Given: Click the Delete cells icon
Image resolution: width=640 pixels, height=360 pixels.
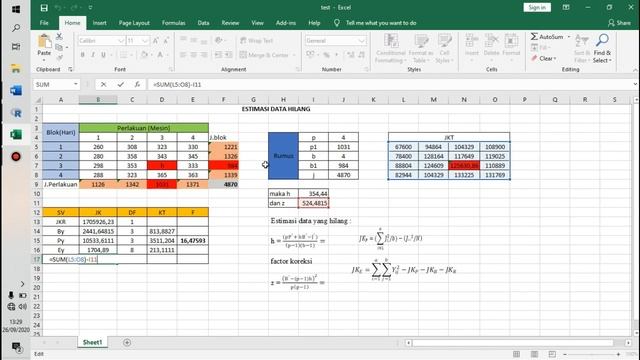Looking at the screenshot, I should [x=491, y=45].
